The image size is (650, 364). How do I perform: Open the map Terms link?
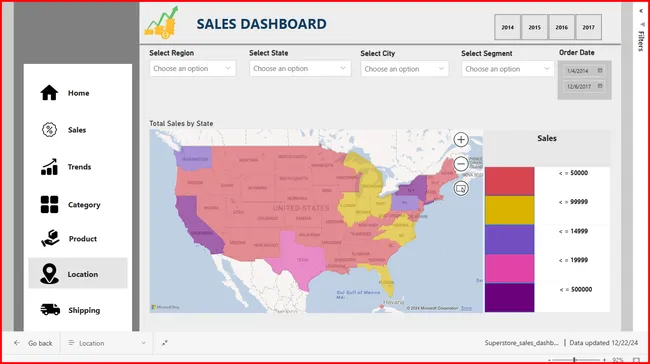[x=466, y=308]
